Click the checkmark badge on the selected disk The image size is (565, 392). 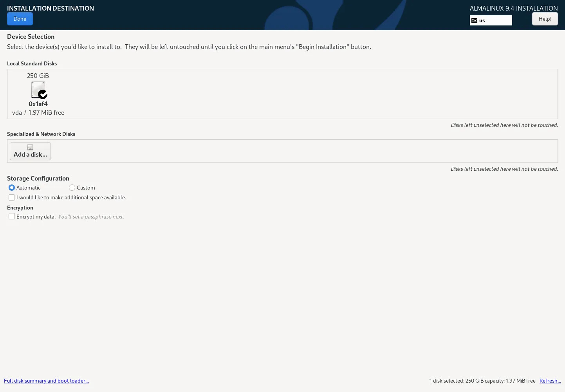tap(43, 94)
